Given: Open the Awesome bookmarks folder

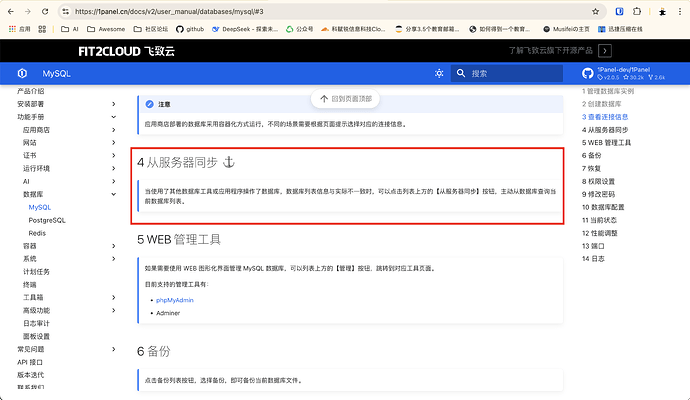Looking at the screenshot, I should point(106,29).
